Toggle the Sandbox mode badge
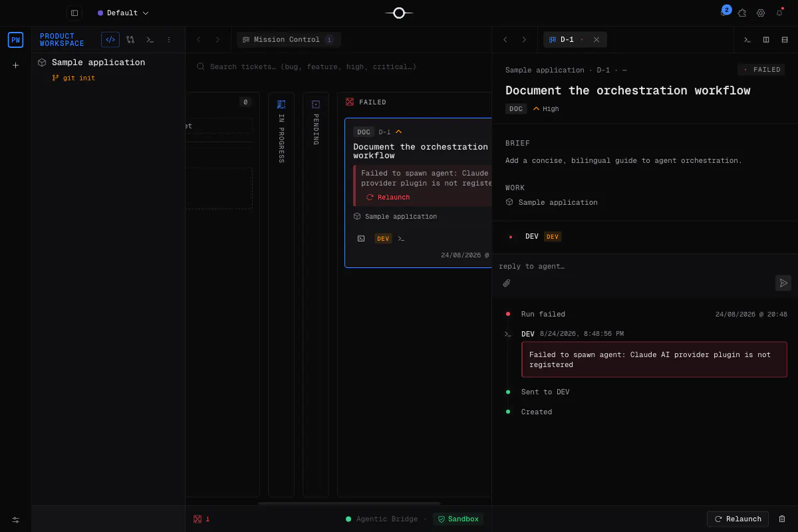Image resolution: width=798 pixels, height=532 pixels. [458, 519]
